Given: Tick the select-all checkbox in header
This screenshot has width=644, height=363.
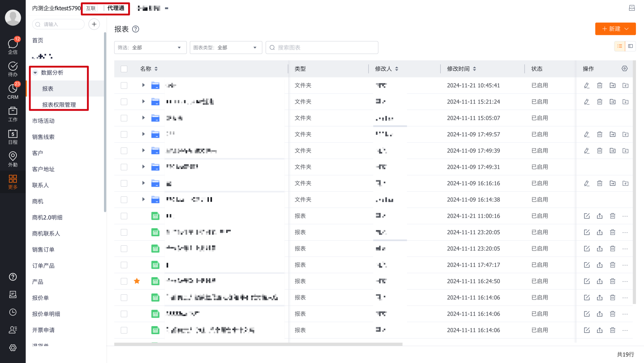Looking at the screenshot, I should pyautogui.click(x=124, y=69).
